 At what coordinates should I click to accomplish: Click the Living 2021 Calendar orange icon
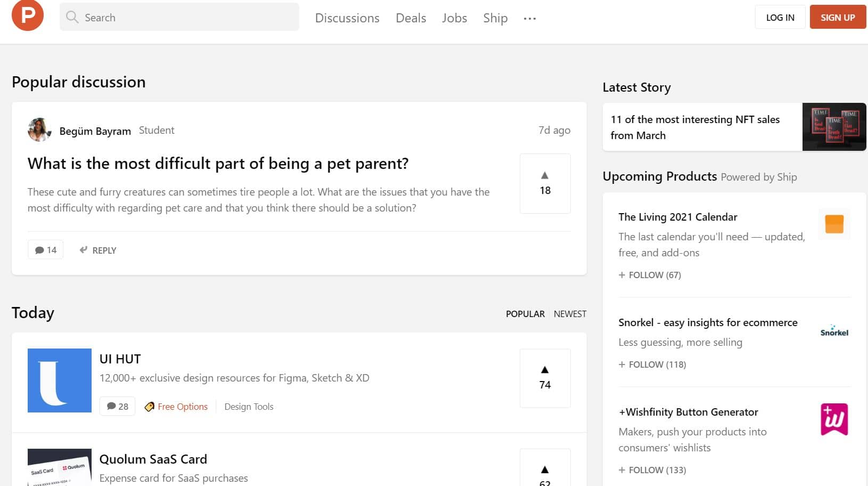point(834,224)
